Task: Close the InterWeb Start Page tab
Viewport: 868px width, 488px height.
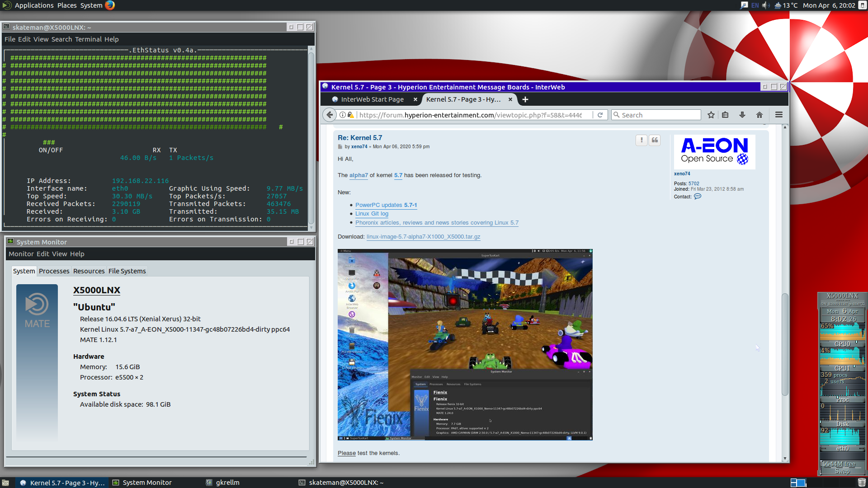Action: pos(415,99)
